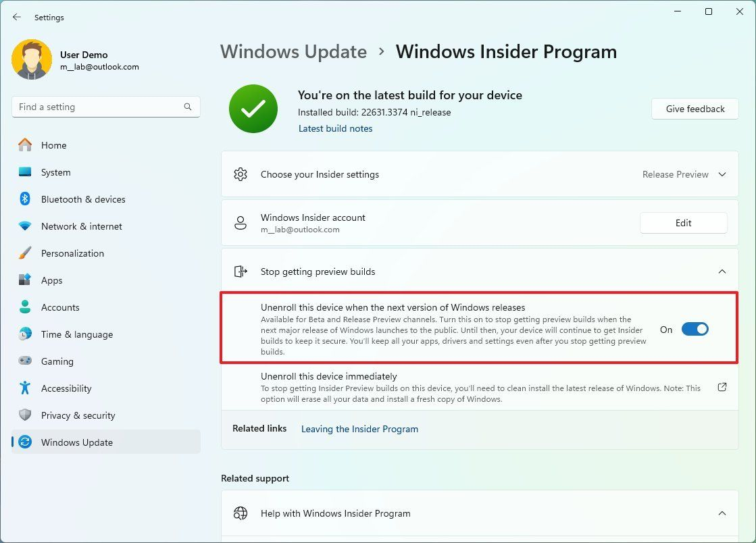
Task: Collapse Stop getting preview builds section
Action: coord(722,271)
